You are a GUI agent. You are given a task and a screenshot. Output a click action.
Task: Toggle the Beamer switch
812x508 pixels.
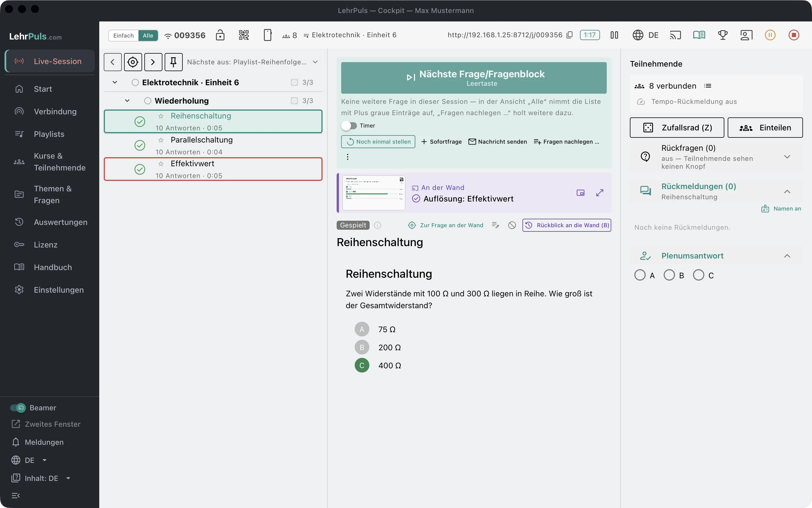tap(18, 408)
